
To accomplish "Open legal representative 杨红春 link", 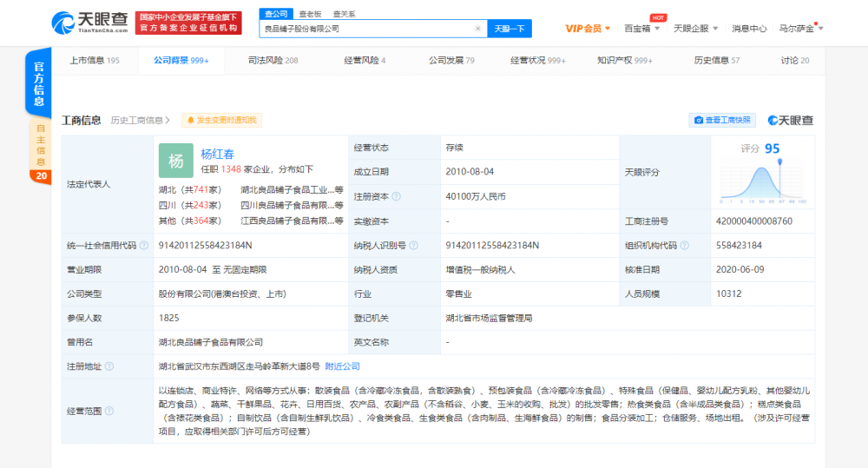I will coord(218,154).
